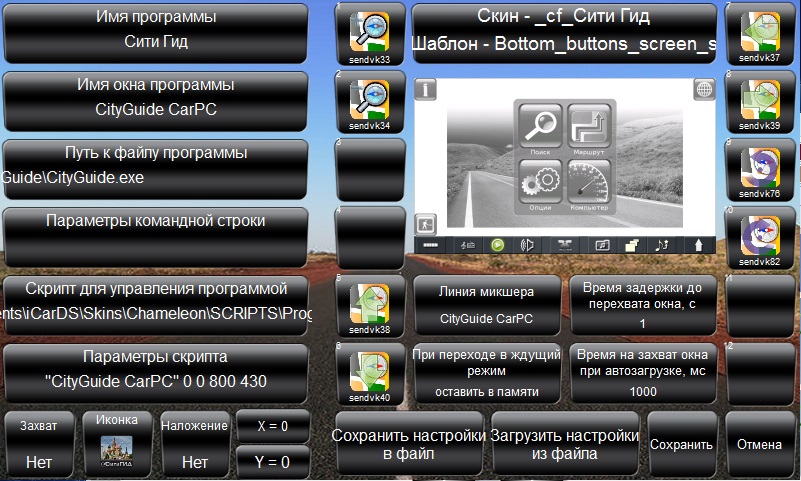Select sendvk82 rotation button

point(760,237)
